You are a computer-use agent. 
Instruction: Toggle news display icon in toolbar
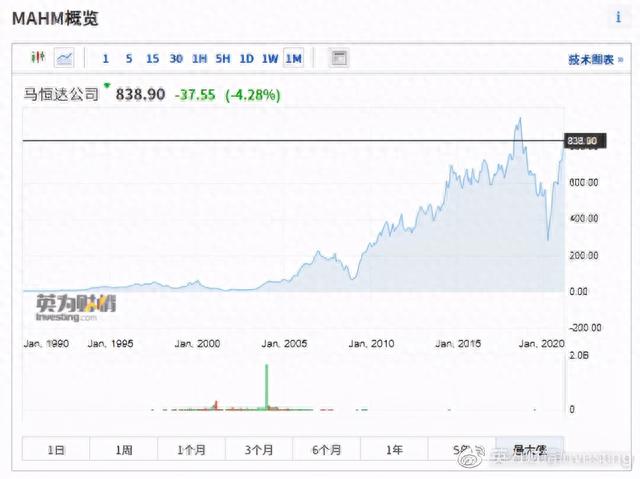tap(339, 58)
